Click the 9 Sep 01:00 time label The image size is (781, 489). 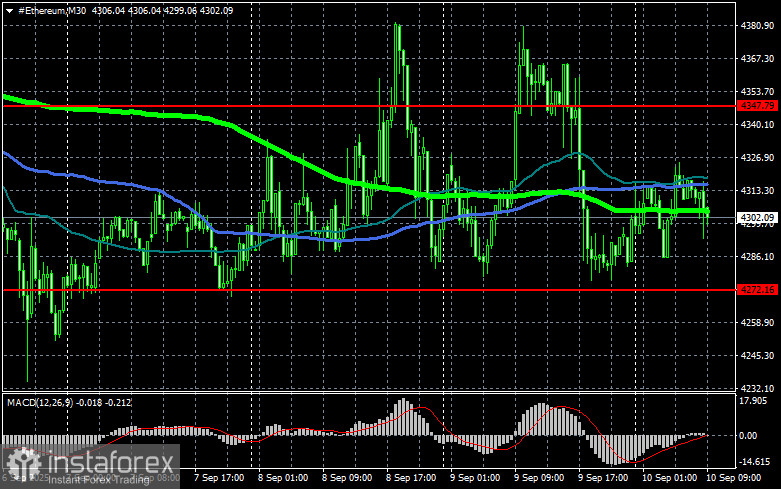(x=475, y=478)
